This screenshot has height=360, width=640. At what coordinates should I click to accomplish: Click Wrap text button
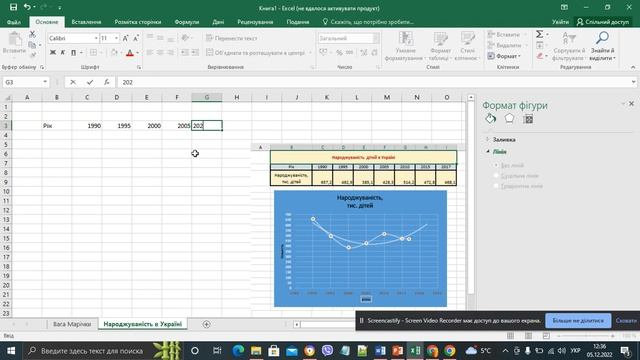(231, 38)
